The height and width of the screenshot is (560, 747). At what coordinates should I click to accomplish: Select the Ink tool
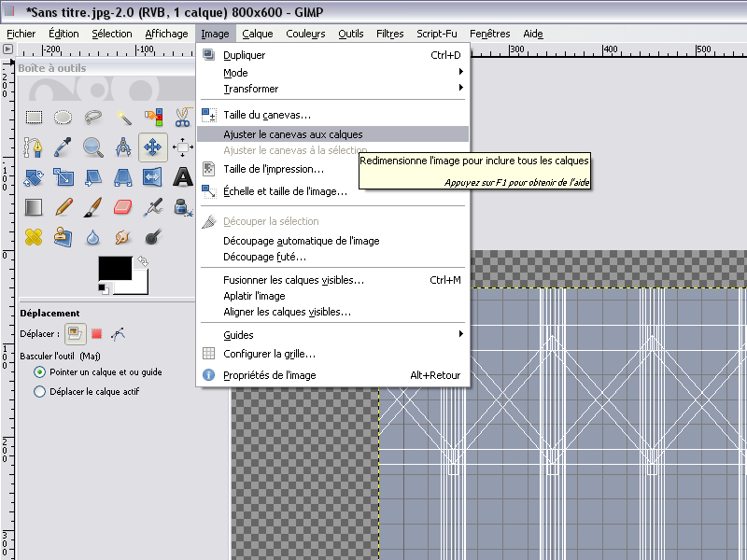click(x=182, y=207)
